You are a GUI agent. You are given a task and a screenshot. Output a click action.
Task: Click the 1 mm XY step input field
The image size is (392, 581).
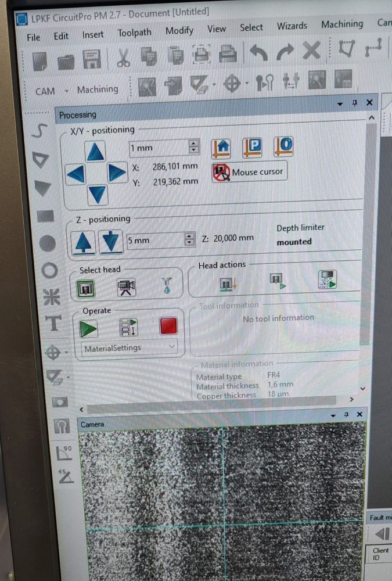159,148
